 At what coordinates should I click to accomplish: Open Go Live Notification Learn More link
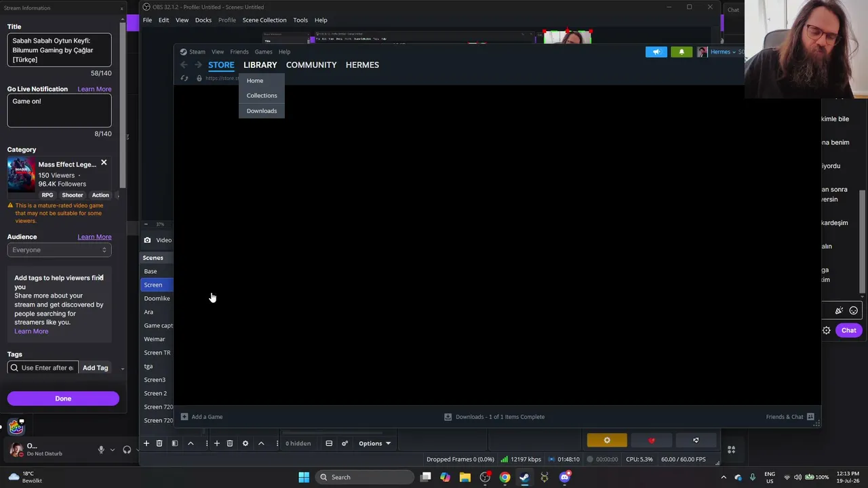(94, 89)
